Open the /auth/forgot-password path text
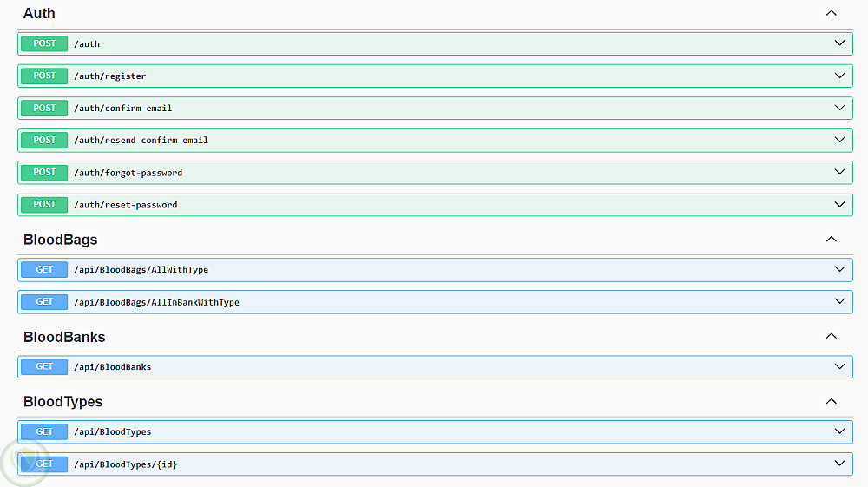Viewport: 868px width, 487px height. click(x=128, y=173)
